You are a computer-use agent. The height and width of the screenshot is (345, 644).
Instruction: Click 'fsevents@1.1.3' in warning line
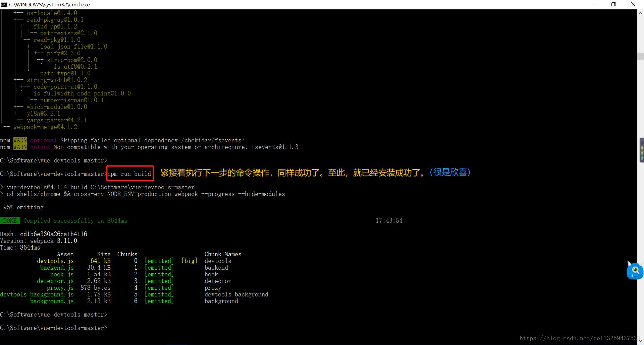[x=275, y=147]
